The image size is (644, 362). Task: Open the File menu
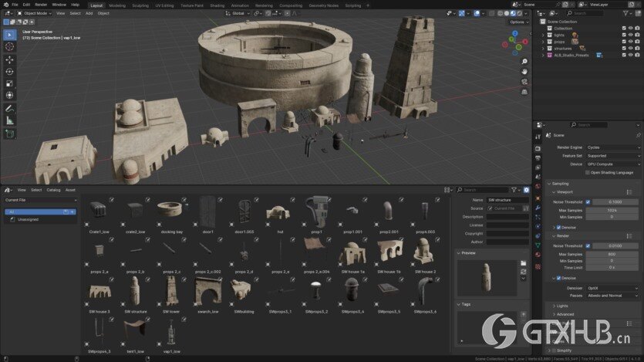15,5
